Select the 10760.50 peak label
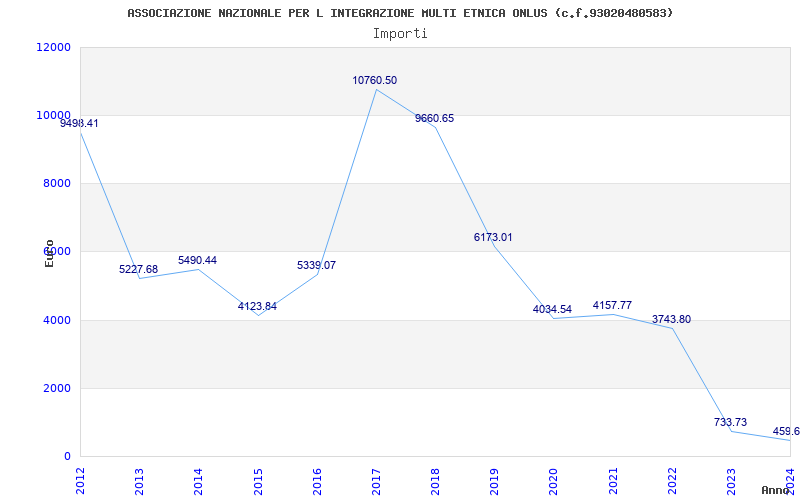This screenshot has height=500, width=800. 374,80
